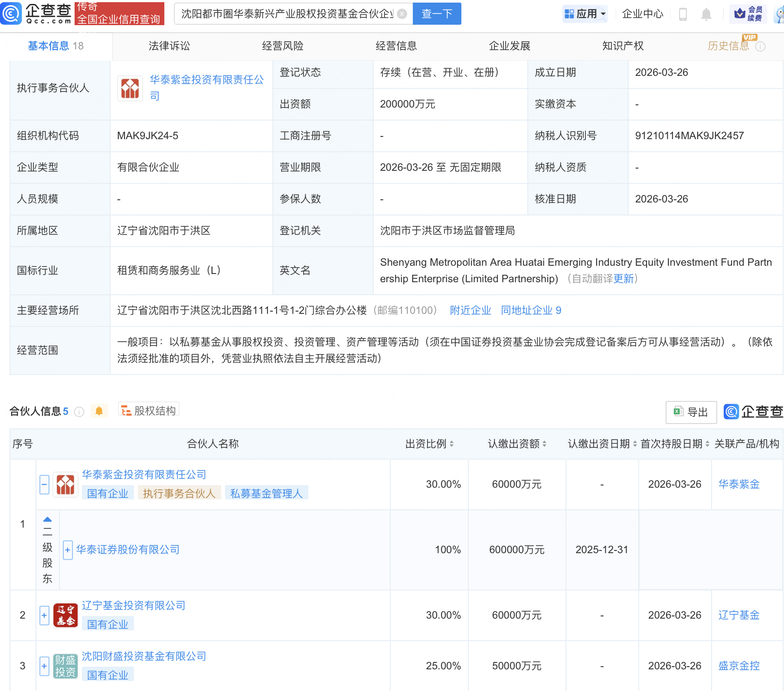Click the info icon beside 合伙人信息
Screen dimensions: 784x691
pos(79,411)
